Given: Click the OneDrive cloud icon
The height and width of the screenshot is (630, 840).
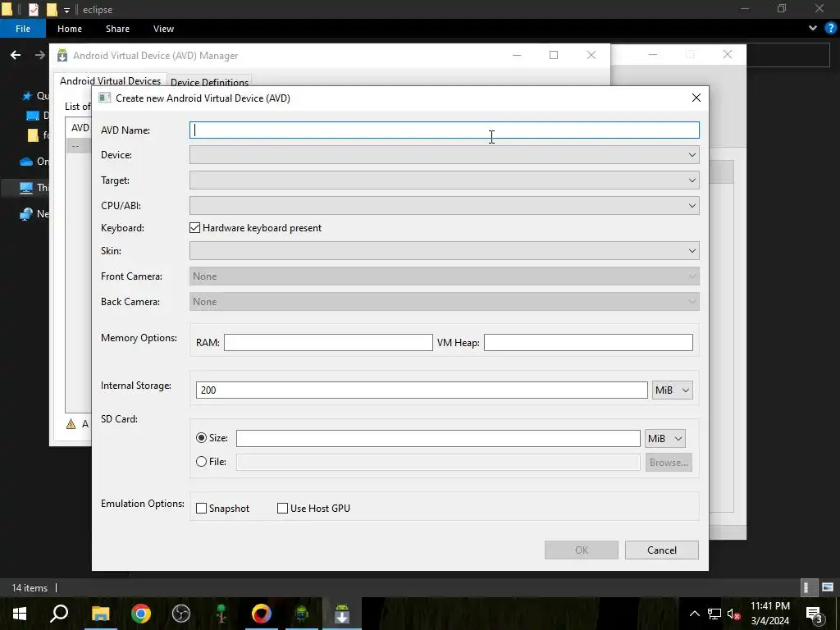Looking at the screenshot, I should (26, 162).
